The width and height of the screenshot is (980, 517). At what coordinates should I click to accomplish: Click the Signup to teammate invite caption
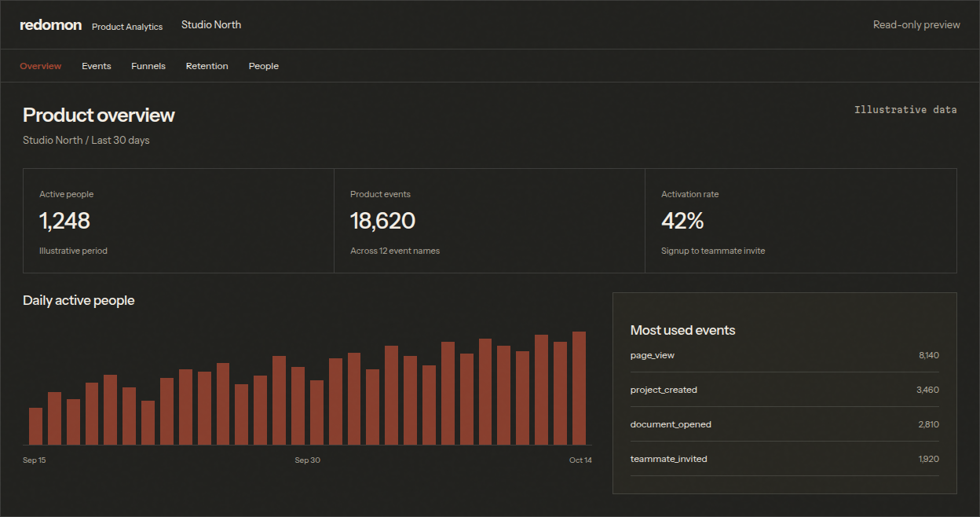tap(713, 251)
